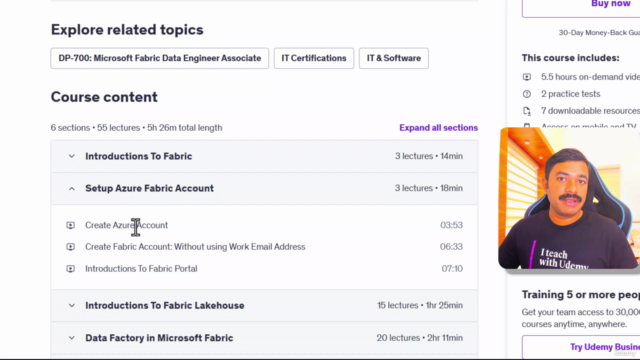Click the 07:10 lecture duration
The width and height of the screenshot is (640, 360).
pos(452,269)
